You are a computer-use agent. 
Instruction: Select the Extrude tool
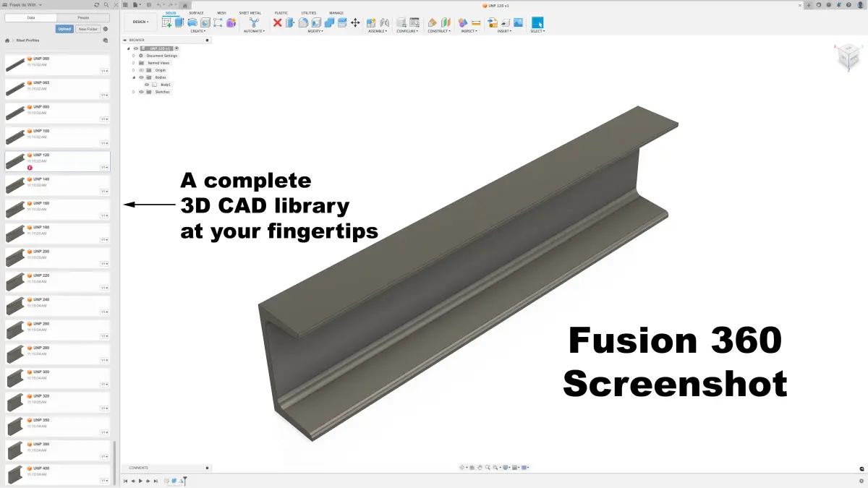(x=179, y=22)
